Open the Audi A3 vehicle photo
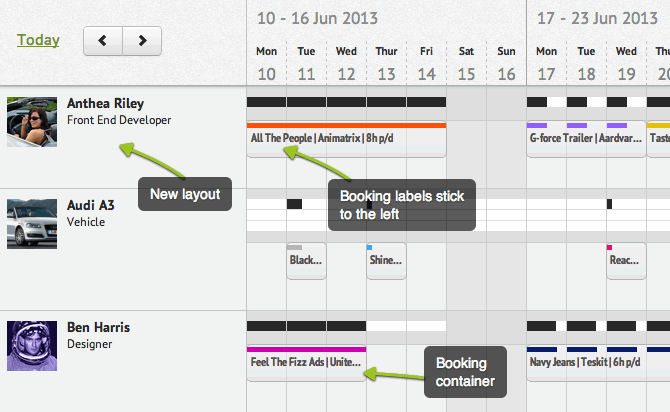The height and width of the screenshot is (412, 670). point(32,224)
